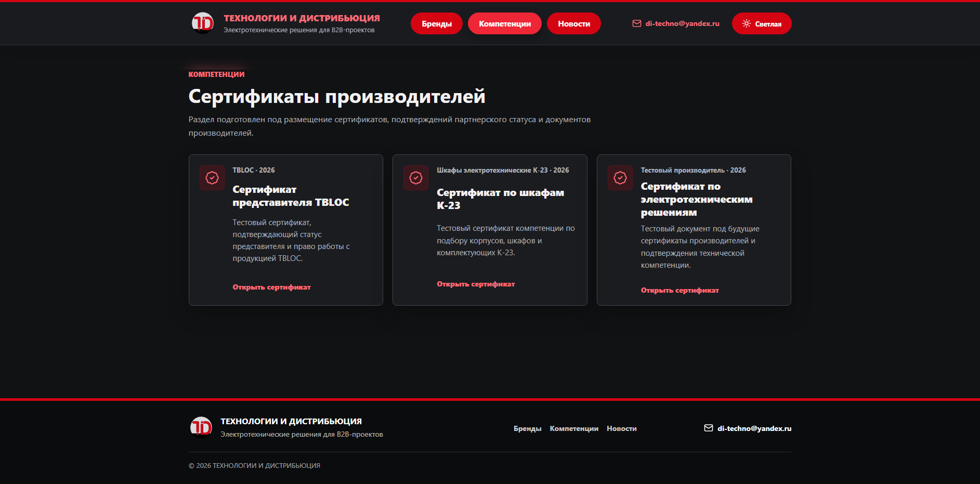
Task: Click the envelope icon in the header
Action: (636, 23)
